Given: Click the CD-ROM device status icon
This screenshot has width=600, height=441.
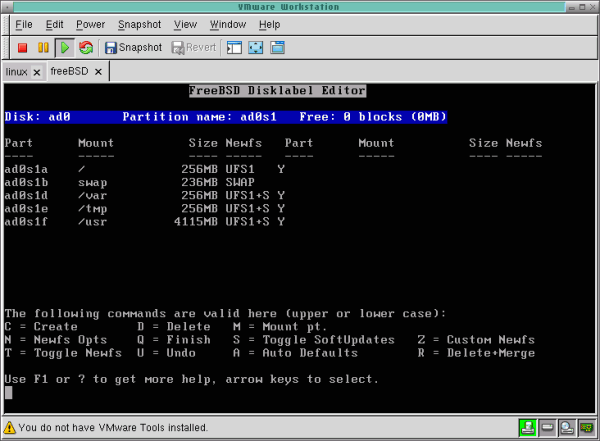Looking at the screenshot, I should pos(567,428).
